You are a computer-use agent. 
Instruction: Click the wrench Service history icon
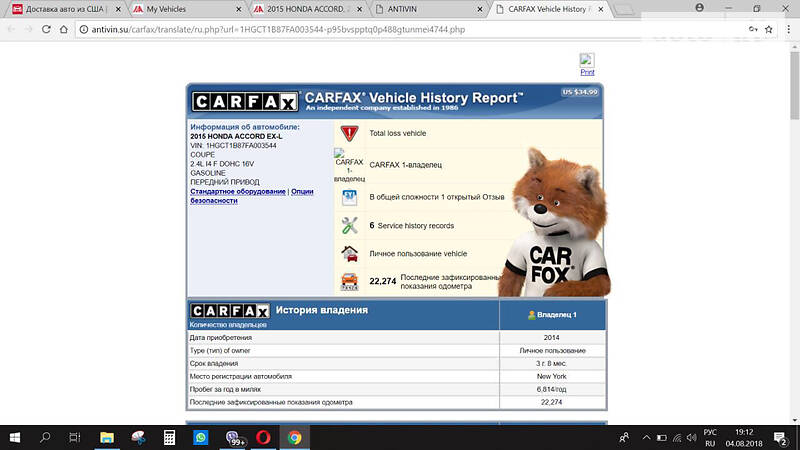(x=349, y=226)
